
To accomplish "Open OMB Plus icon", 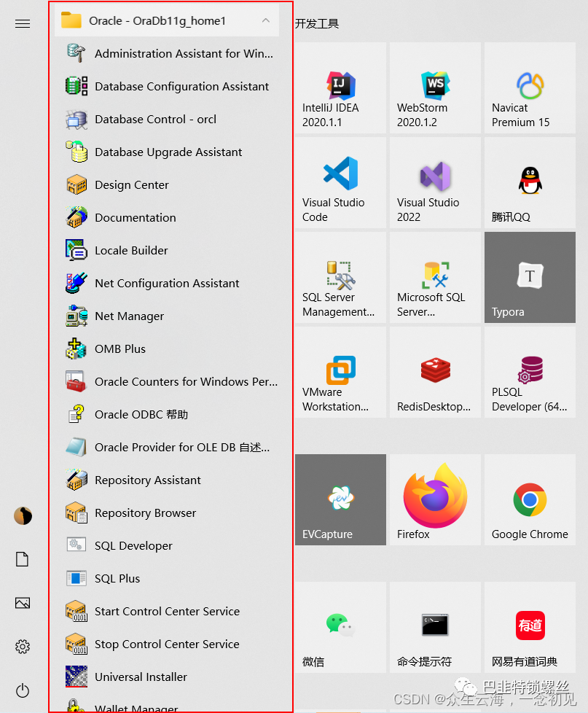I will 77,348.
